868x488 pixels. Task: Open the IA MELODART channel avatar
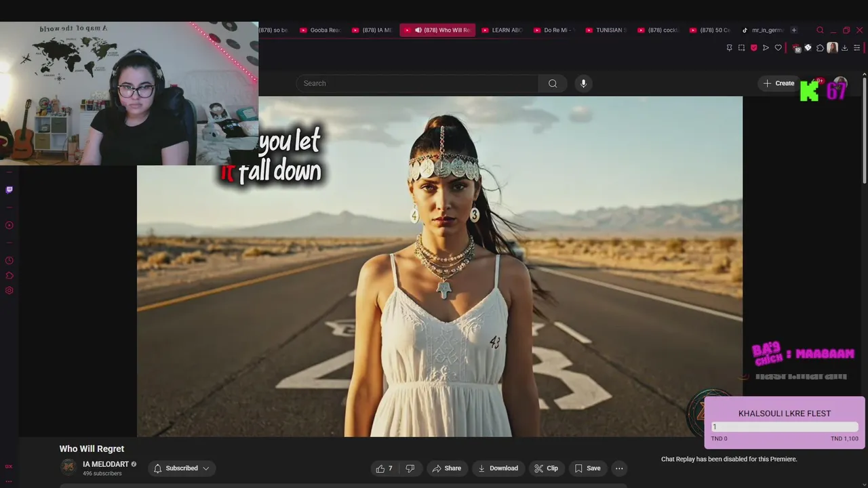point(68,468)
